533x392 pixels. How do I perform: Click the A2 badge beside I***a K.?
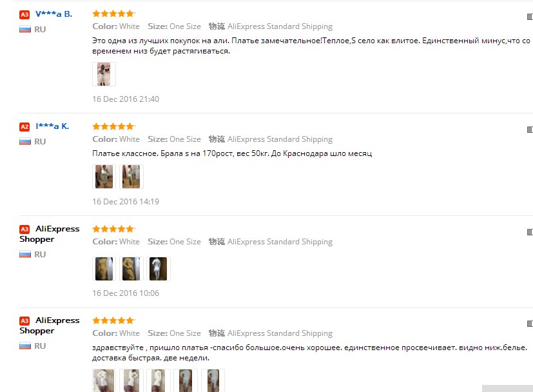pyautogui.click(x=24, y=127)
